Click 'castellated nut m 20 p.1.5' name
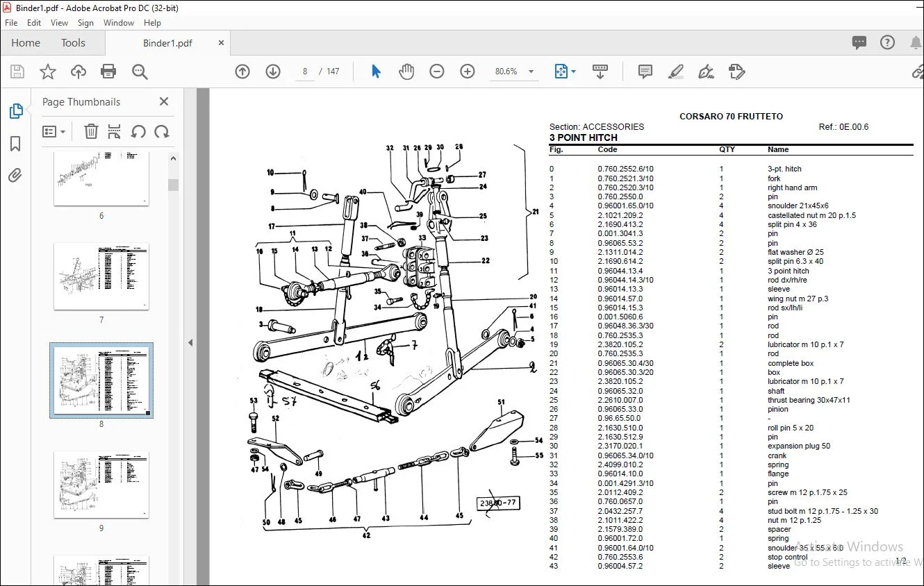The image size is (924, 586). coord(811,215)
